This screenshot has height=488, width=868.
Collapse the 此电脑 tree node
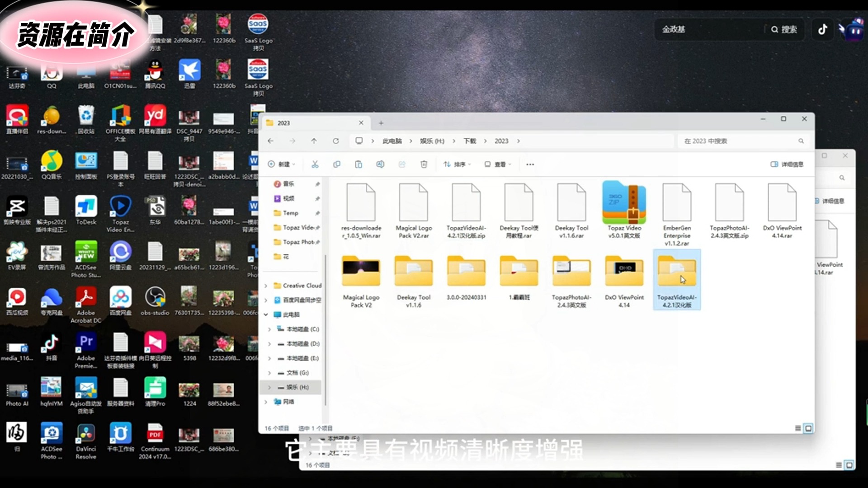pos(266,314)
